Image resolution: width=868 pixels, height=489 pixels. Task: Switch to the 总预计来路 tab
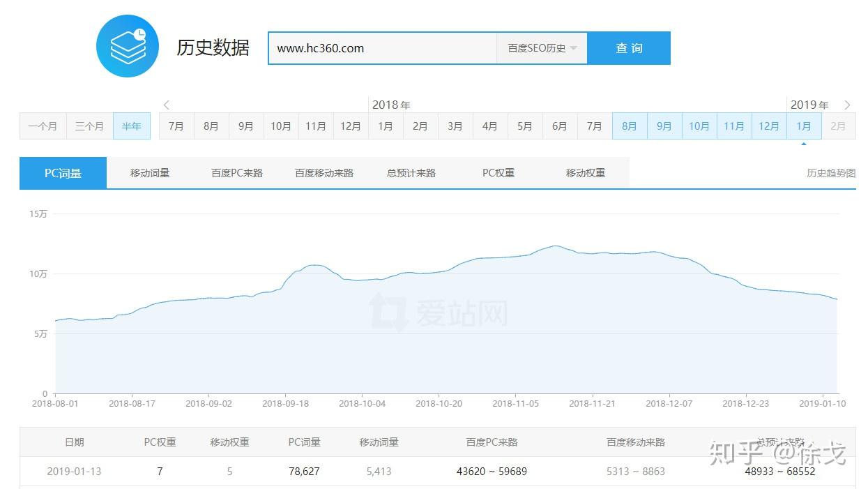[411, 173]
